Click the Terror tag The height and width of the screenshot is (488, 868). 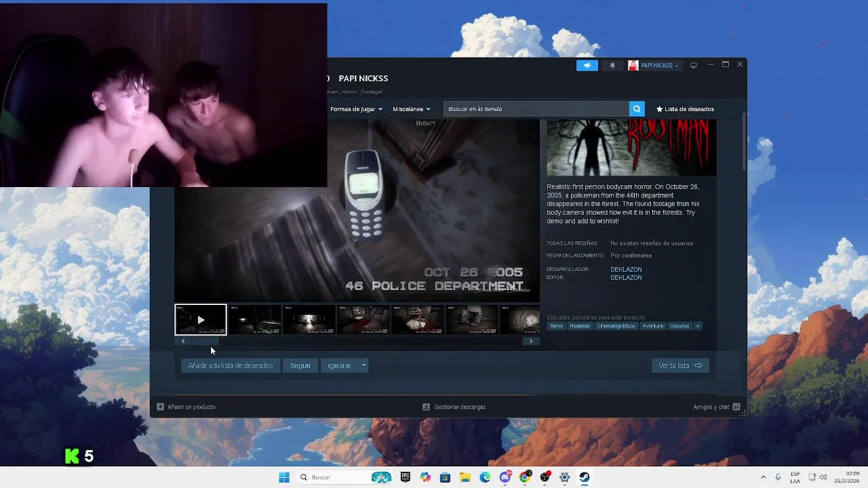pyautogui.click(x=557, y=326)
